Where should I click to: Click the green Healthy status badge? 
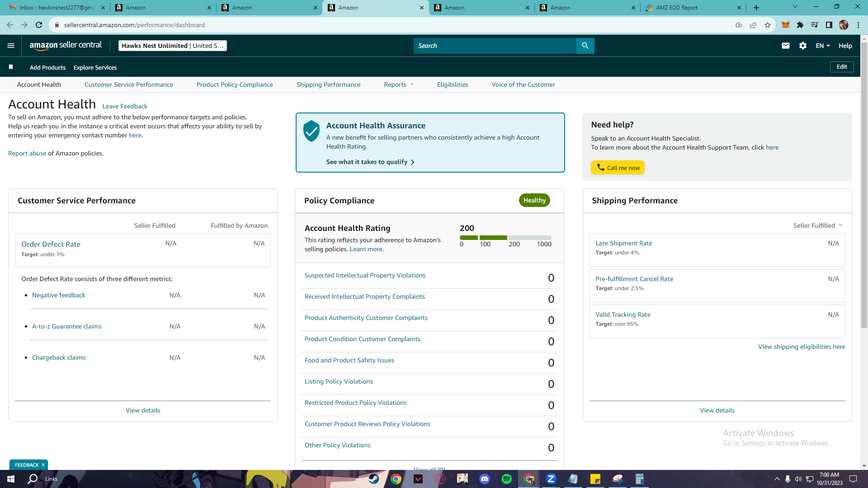pos(534,200)
